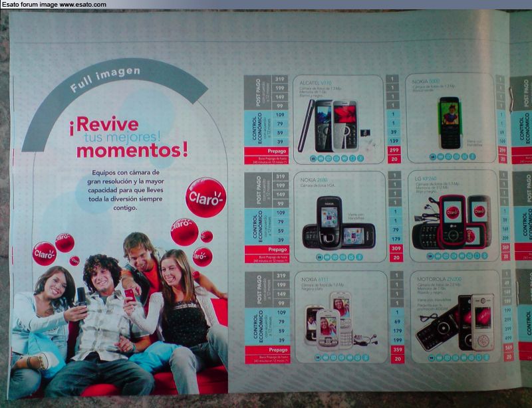
Task: Click the Nokia 2680 prepago price 309
Action: click(x=396, y=249)
